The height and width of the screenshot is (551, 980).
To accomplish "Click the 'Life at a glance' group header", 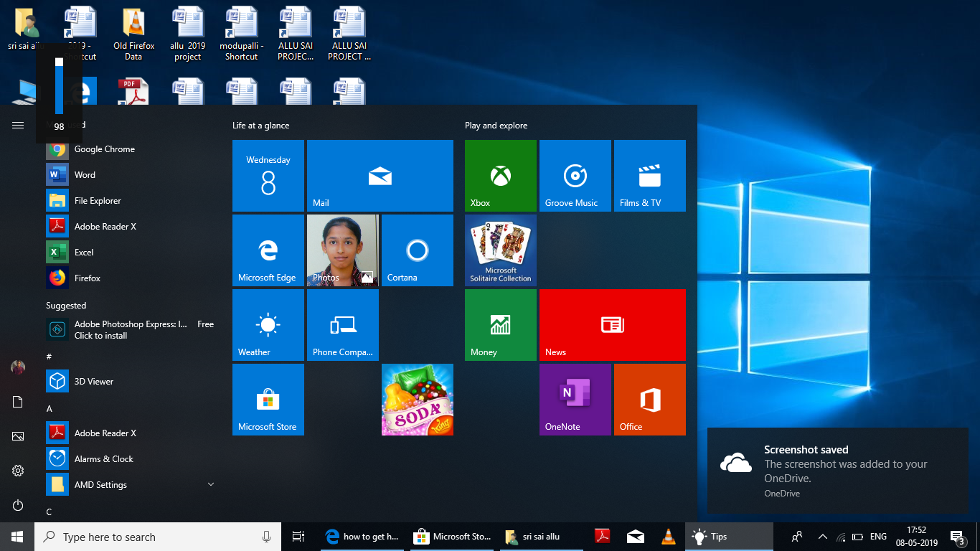I will pos(260,126).
